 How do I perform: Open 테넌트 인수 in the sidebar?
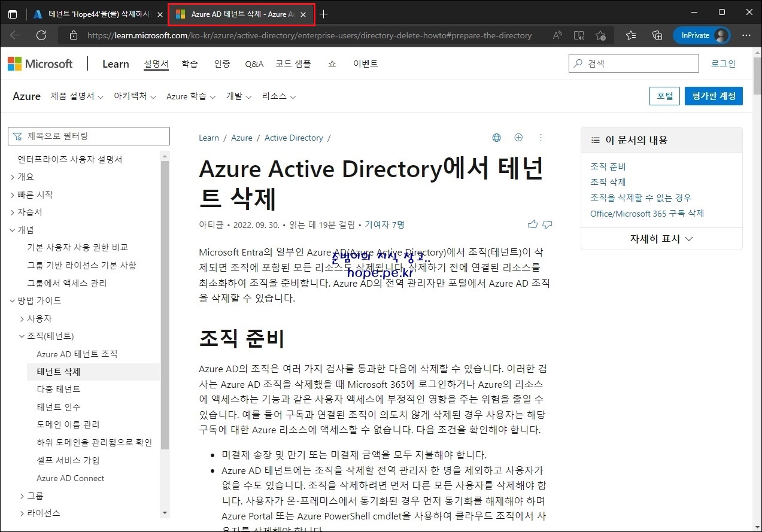click(59, 407)
